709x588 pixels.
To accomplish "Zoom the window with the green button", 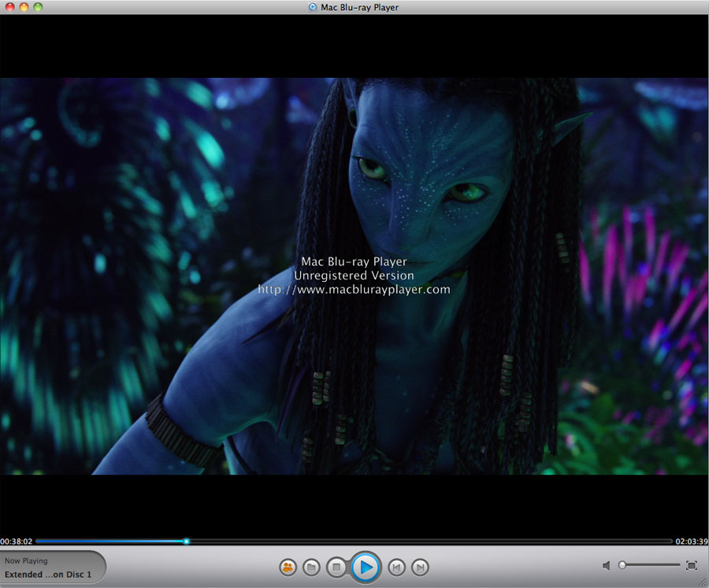I will point(38,7).
